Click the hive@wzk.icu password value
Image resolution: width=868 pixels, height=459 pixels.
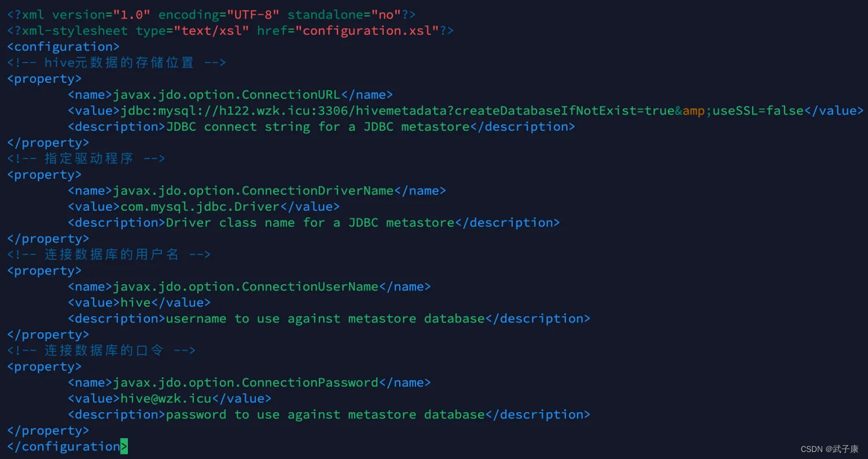click(166, 399)
